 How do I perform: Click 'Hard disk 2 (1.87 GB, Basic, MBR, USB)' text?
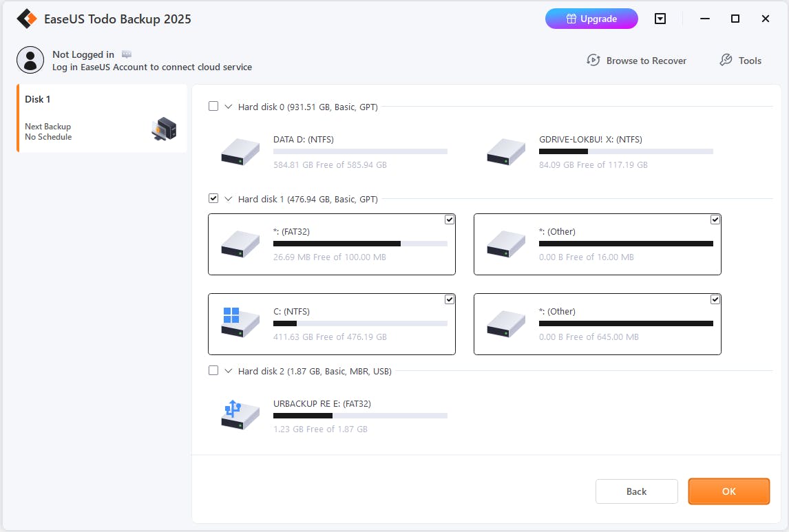pos(315,371)
